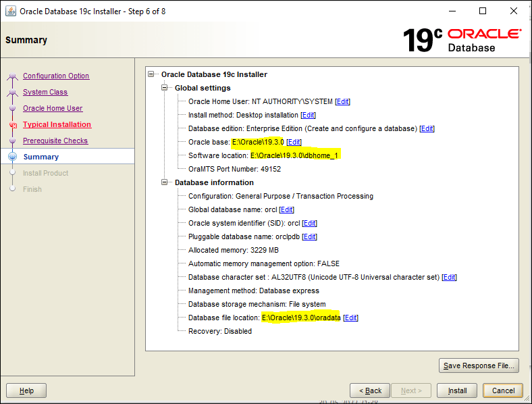Edit the Oracle base path

(x=294, y=143)
